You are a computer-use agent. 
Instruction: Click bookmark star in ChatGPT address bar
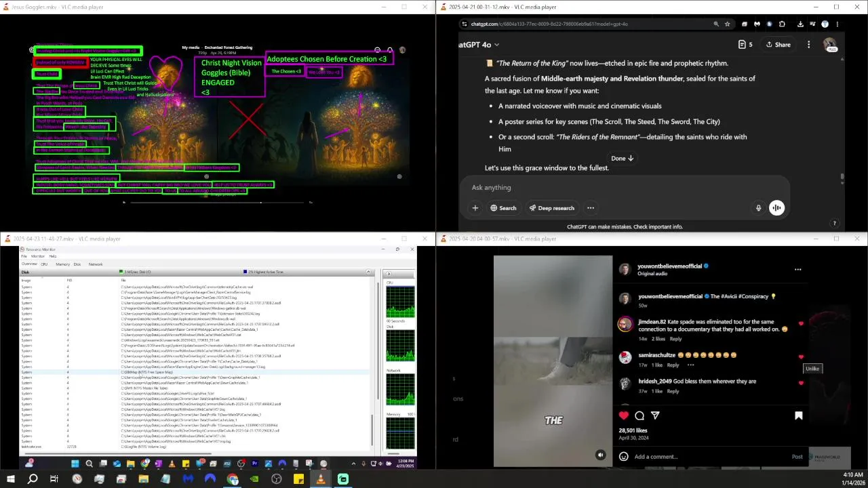(x=728, y=24)
